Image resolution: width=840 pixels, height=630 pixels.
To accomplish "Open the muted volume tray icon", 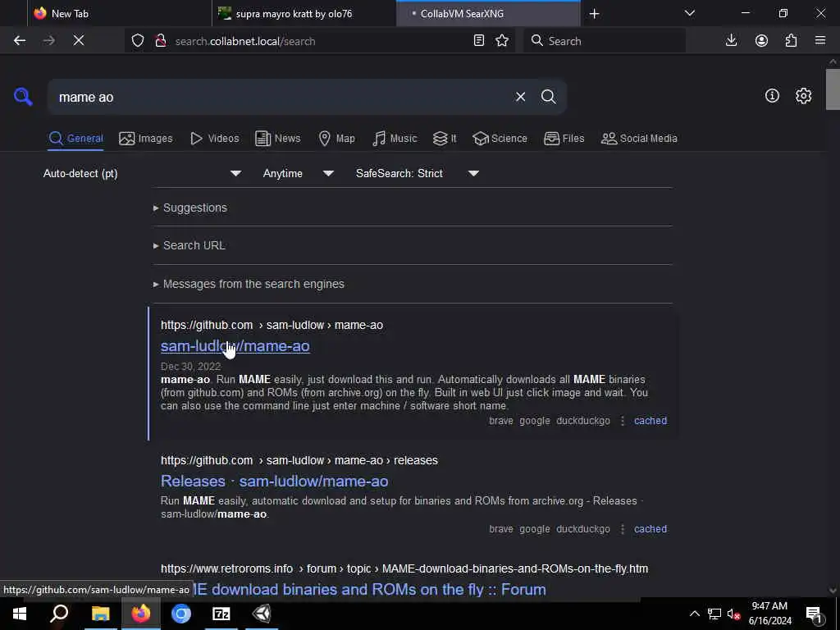I will tap(734, 614).
